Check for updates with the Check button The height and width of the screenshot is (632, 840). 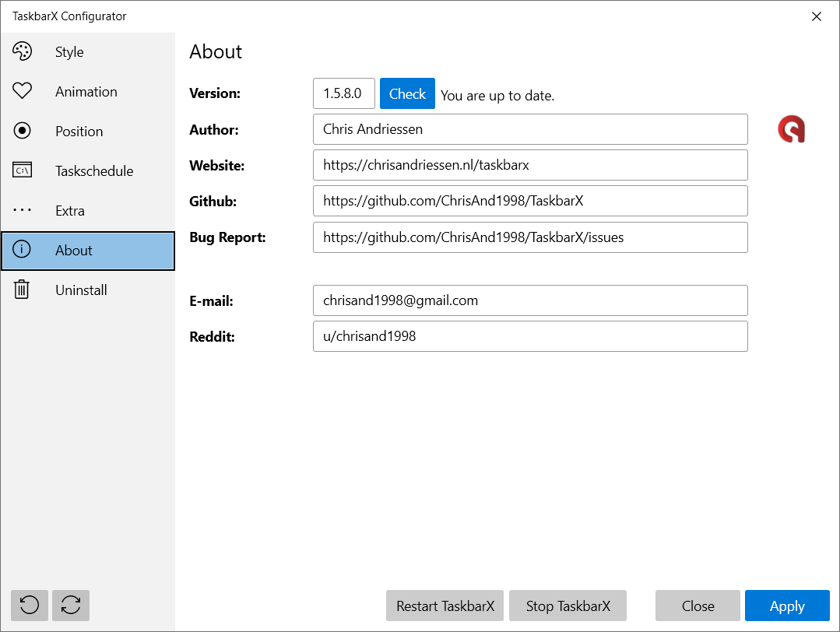coord(407,93)
